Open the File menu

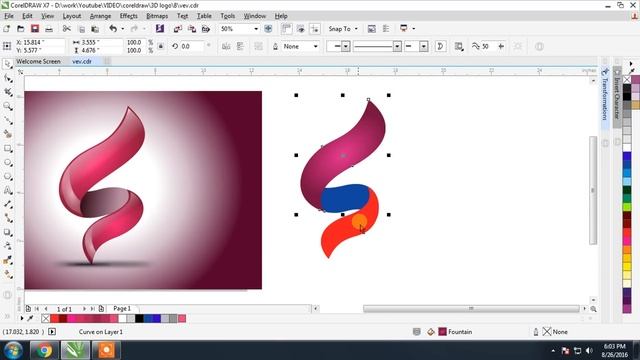(9, 16)
